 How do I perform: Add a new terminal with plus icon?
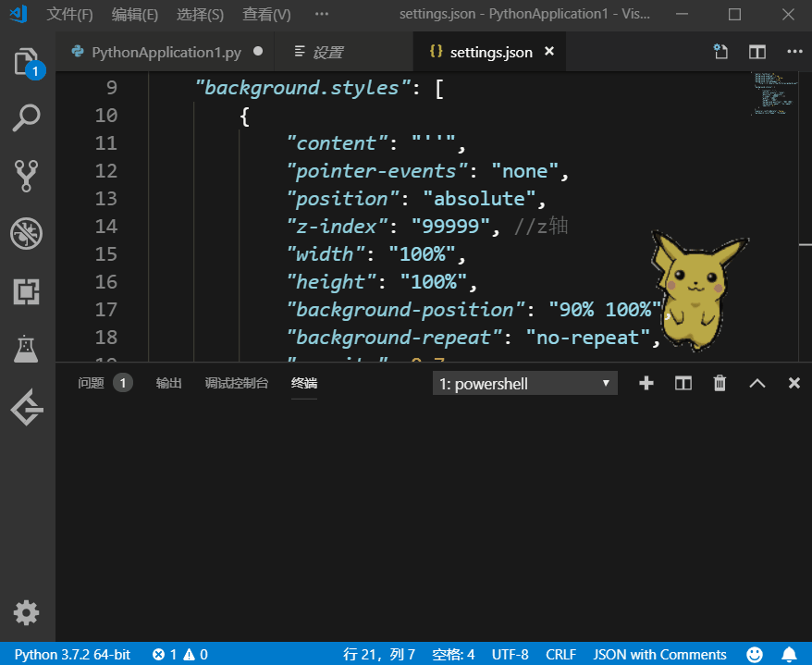[646, 383]
